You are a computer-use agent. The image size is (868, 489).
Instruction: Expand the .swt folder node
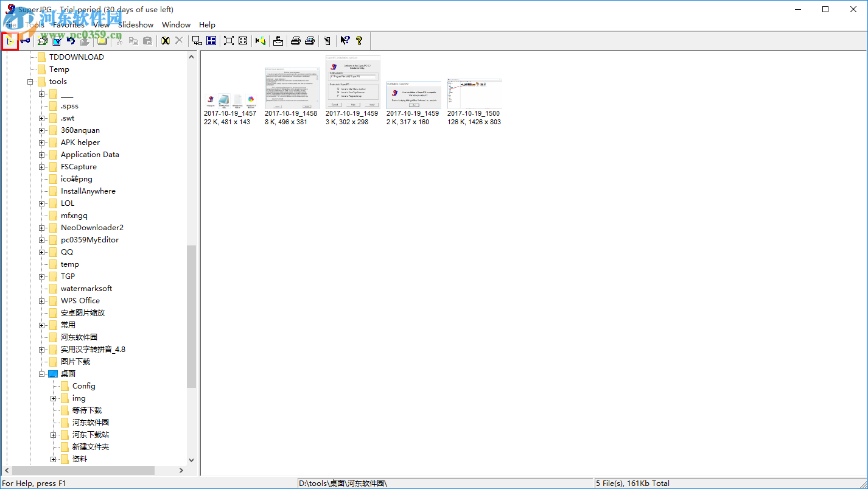[x=41, y=118]
